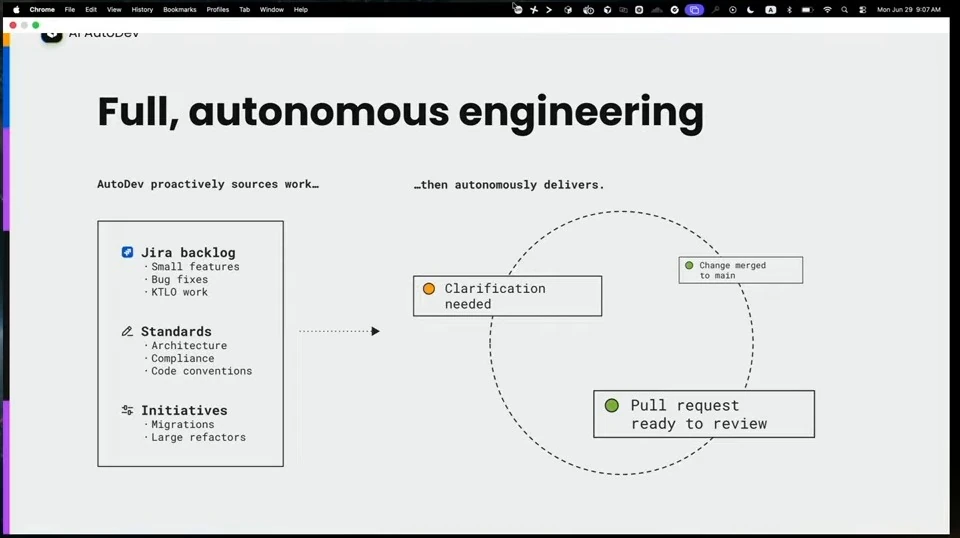
Task: Click the Small features bullet
Action: pos(195,267)
